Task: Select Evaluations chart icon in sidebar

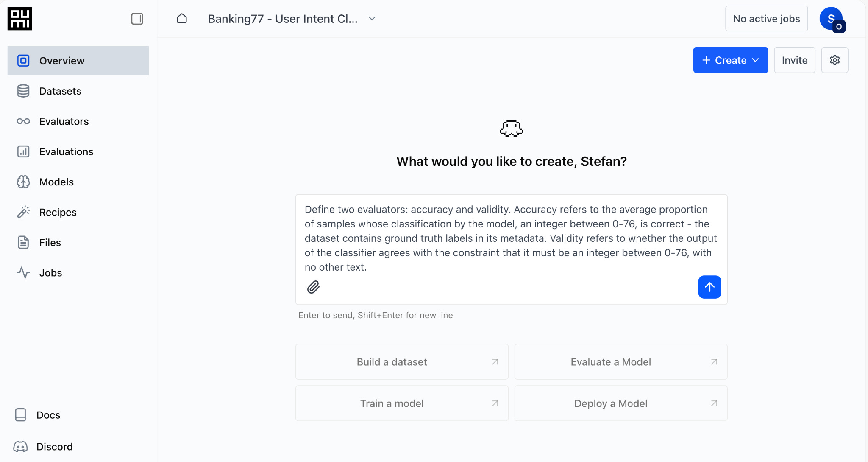Action: click(23, 151)
